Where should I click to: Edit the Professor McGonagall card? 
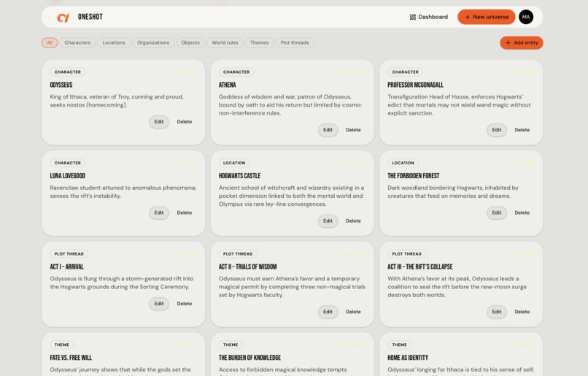tap(497, 130)
